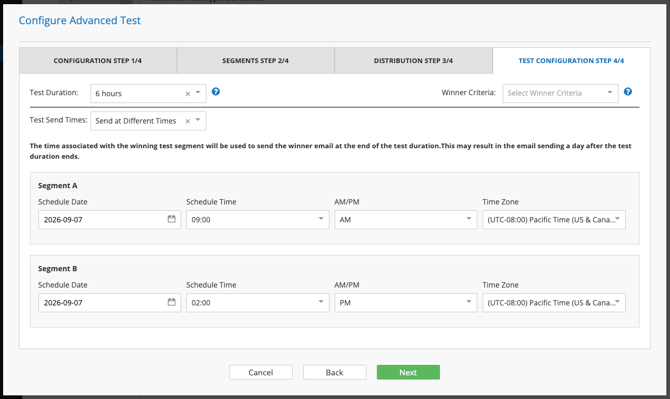Open calendar picker for Segment B date

pyautogui.click(x=171, y=302)
